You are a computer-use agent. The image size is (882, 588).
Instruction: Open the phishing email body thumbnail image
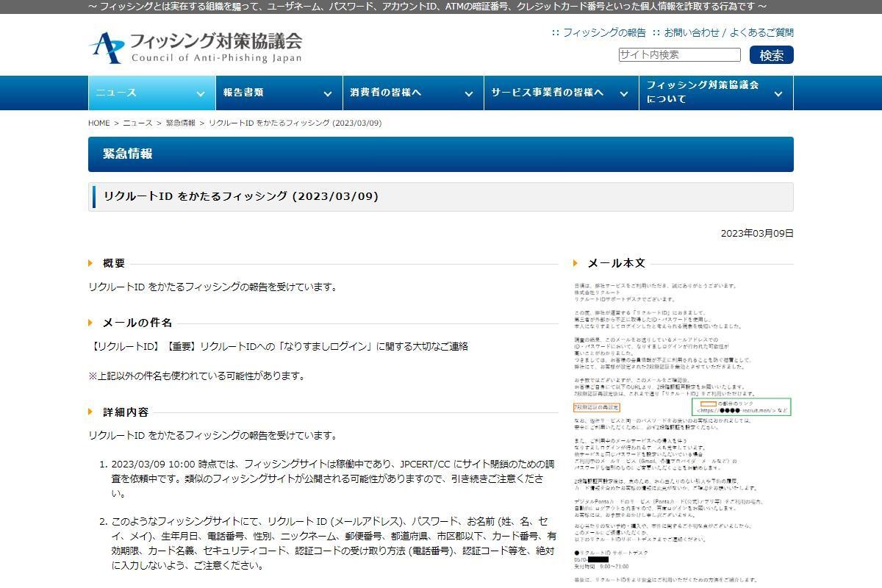[x=683, y=434]
